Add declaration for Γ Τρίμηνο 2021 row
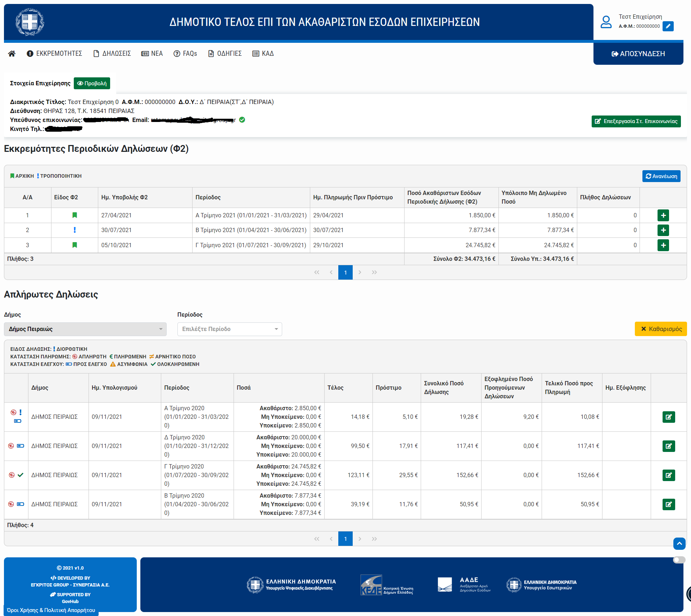 tap(663, 245)
